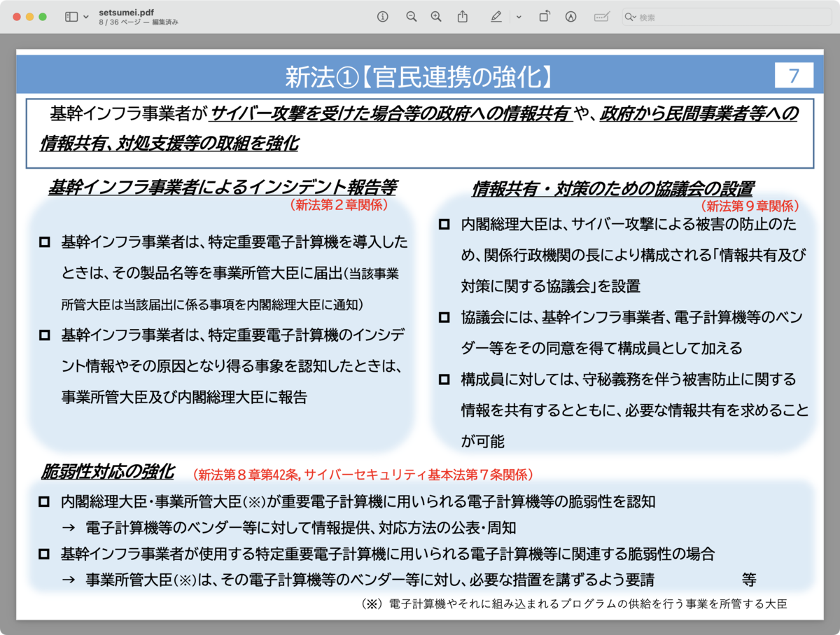Maximize the Preview window to full screen
Screen dimensions: 840x635
43,17
